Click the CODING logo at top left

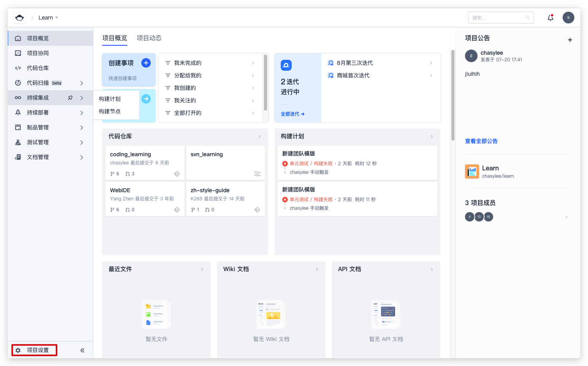click(20, 18)
